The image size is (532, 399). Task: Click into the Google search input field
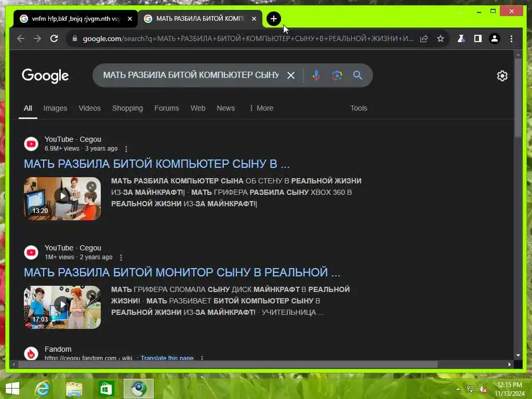(x=191, y=75)
